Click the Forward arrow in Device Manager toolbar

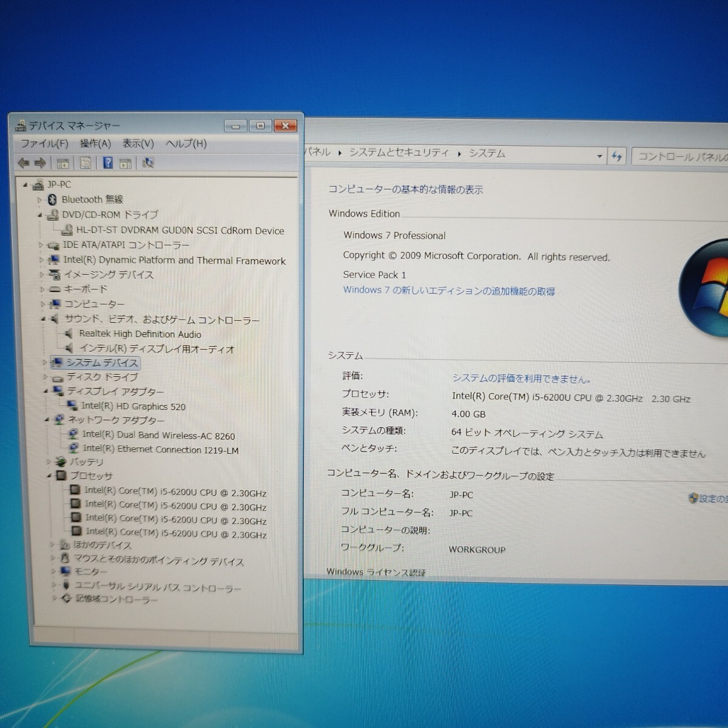pyautogui.click(x=41, y=163)
